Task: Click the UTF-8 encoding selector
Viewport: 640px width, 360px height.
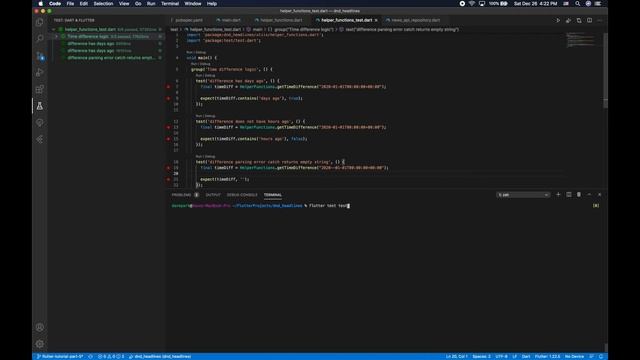Action: pyautogui.click(x=501, y=356)
